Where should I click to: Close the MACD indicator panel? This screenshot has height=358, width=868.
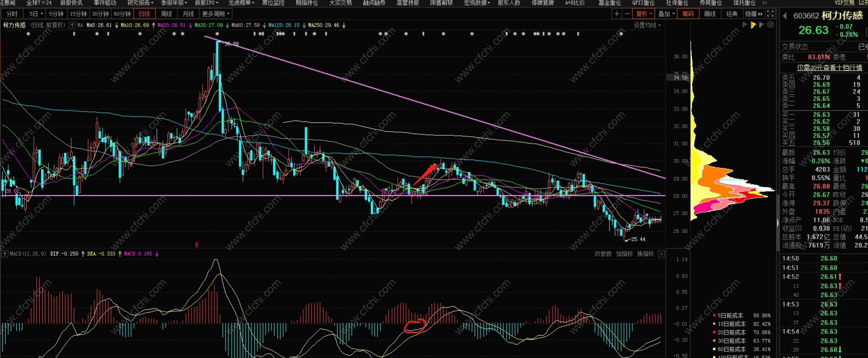click(661, 254)
